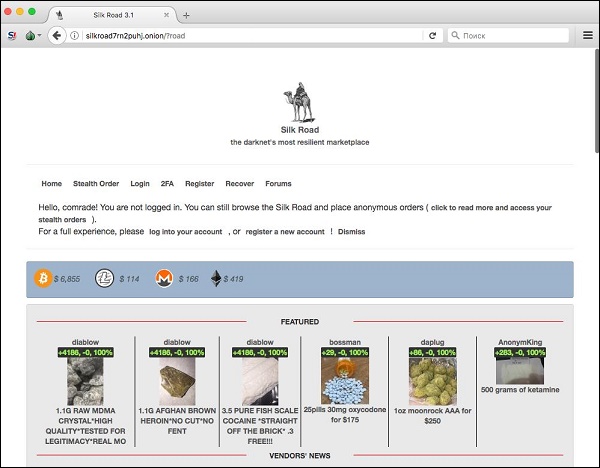Go back using the browser back arrow
600x468 pixels.
(57, 35)
